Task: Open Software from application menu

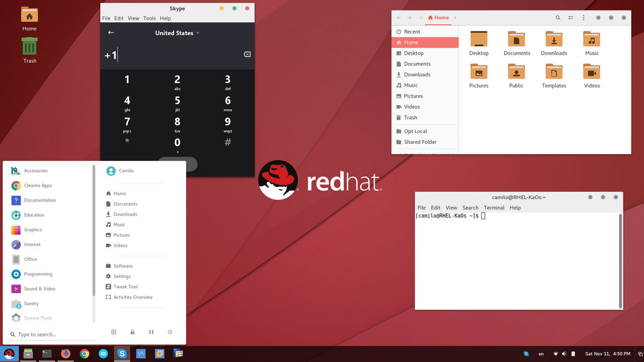Action: tap(119, 266)
